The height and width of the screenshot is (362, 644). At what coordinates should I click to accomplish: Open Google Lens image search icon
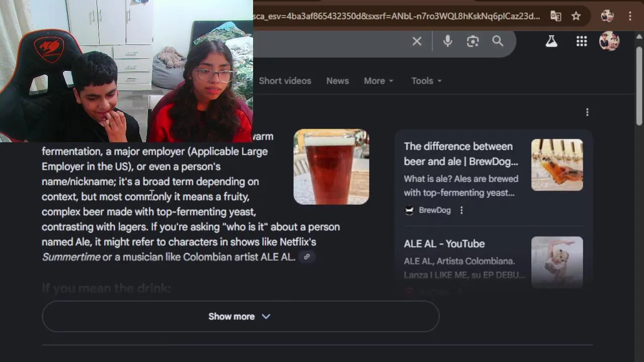(472, 41)
